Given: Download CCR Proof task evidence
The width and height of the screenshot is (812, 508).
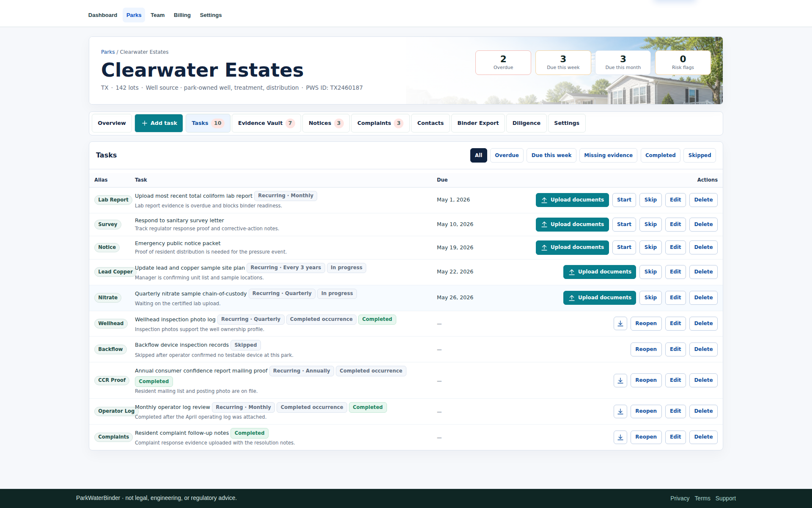Looking at the screenshot, I should [620, 380].
